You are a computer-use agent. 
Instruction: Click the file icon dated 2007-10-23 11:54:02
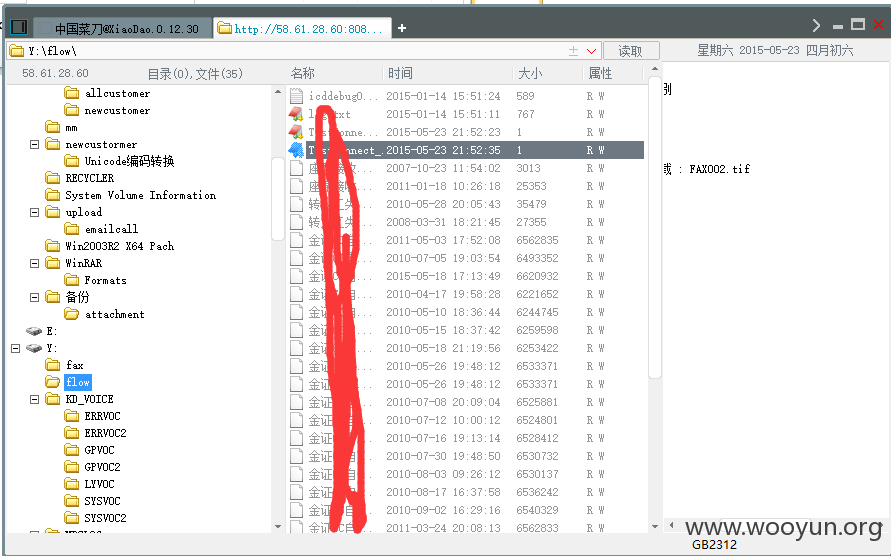tap(296, 168)
